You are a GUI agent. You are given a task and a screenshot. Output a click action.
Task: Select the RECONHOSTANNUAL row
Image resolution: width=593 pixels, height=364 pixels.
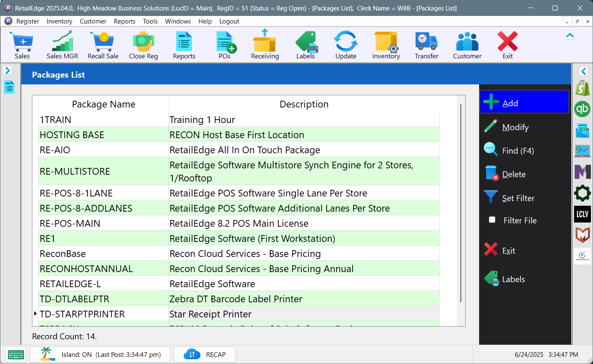coord(239,269)
